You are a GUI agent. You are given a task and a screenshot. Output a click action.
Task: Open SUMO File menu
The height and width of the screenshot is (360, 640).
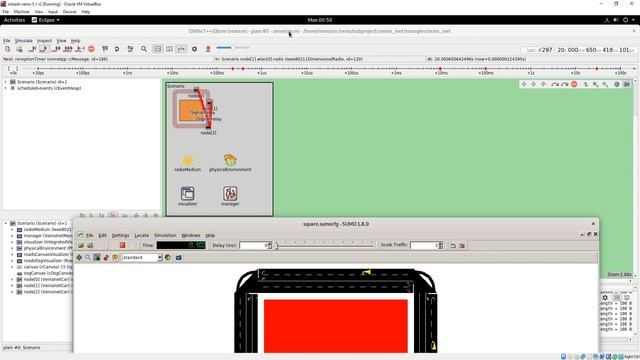pos(89,236)
